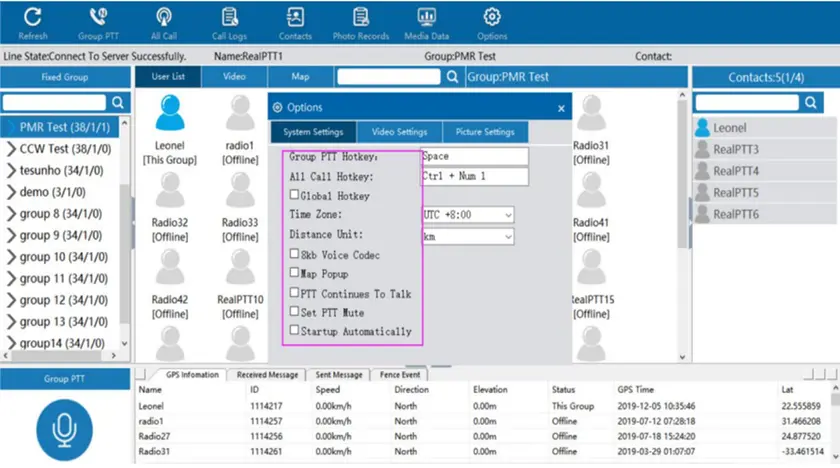Toggle Startup Automatically checkbox
840x468 pixels.
(295, 330)
